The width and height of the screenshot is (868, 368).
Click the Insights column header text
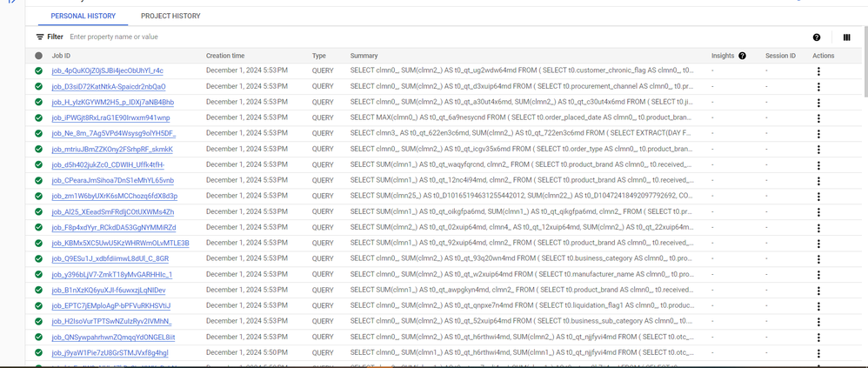click(723, 56)
